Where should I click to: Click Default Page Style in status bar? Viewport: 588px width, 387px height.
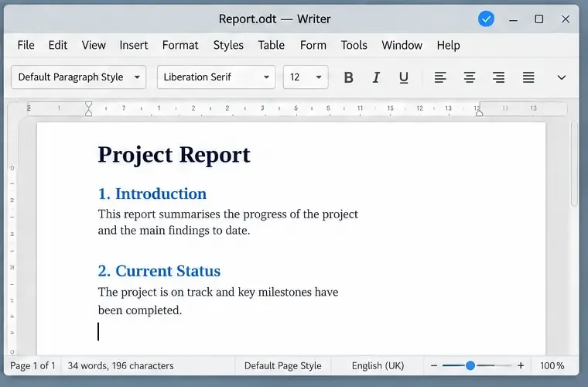[282, 365]
